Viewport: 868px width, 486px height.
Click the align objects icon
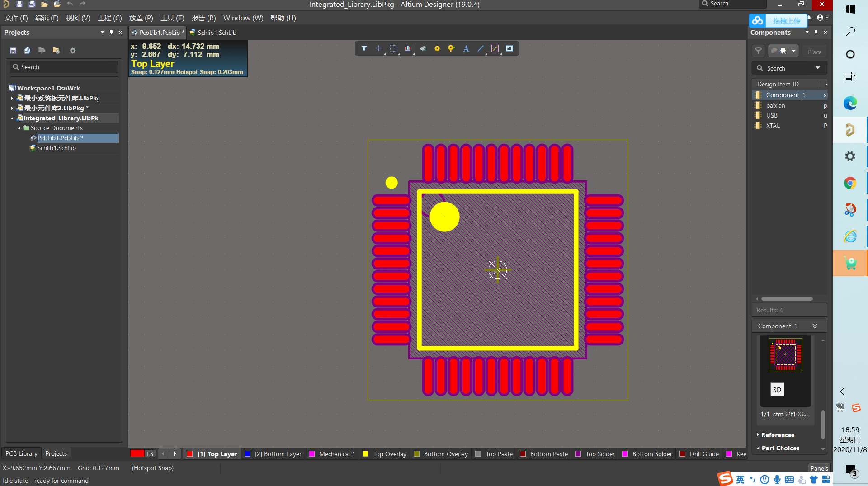408,48
